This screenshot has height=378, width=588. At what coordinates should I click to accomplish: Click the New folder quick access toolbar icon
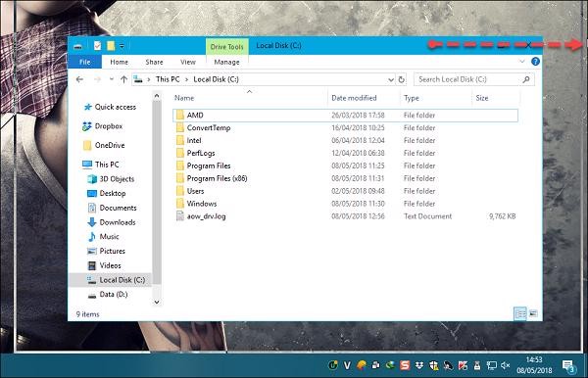[x=111, y=46]
